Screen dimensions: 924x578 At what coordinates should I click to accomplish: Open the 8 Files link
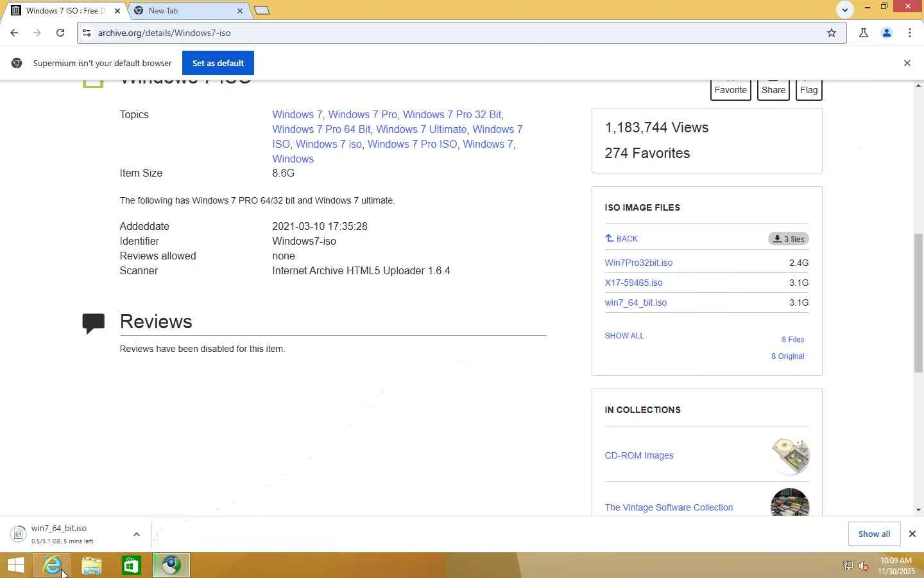792,340
